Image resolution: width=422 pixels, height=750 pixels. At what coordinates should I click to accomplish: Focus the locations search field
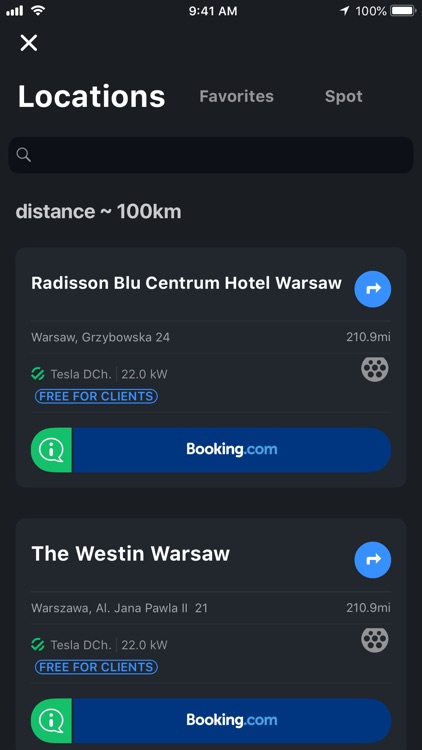[211, 155]
